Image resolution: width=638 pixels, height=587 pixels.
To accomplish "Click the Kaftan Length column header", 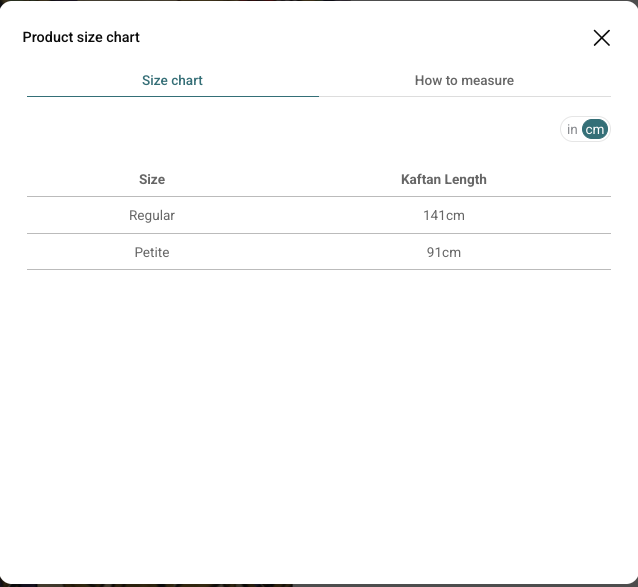I will tap(443, 179).
